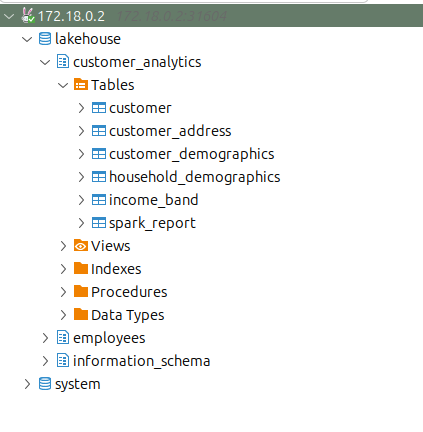Click the customer_analytics schema icon

coord(63,62)
